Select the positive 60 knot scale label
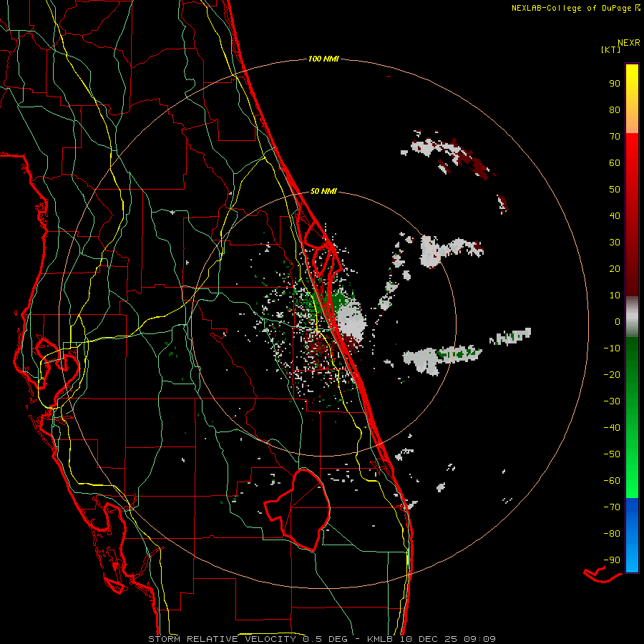The height and width of the screenshot is (644, 644). click(x=615, y=162)
